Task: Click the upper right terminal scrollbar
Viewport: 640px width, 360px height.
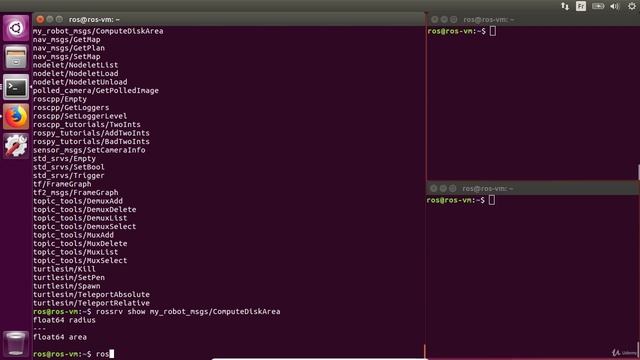Action: click(638, 172)
